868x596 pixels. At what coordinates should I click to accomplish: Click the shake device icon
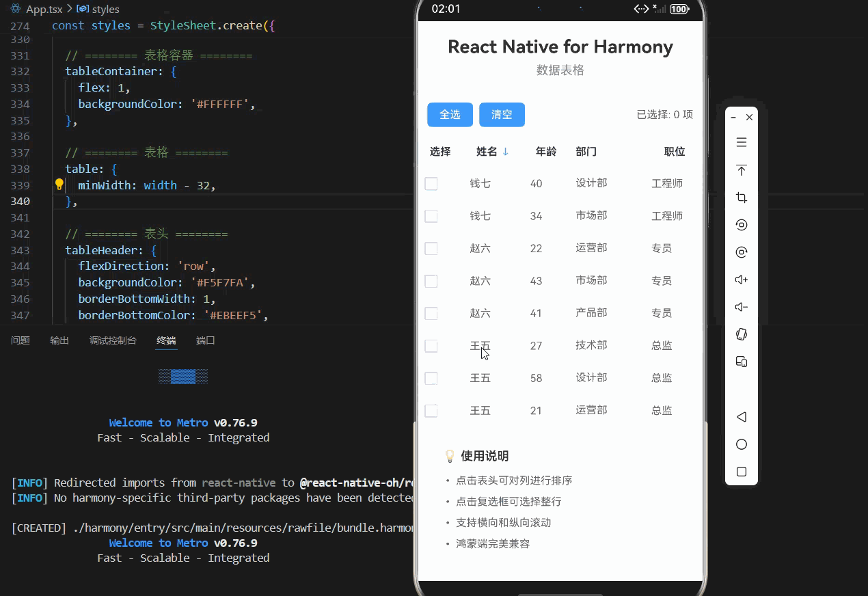pos(742,334)
